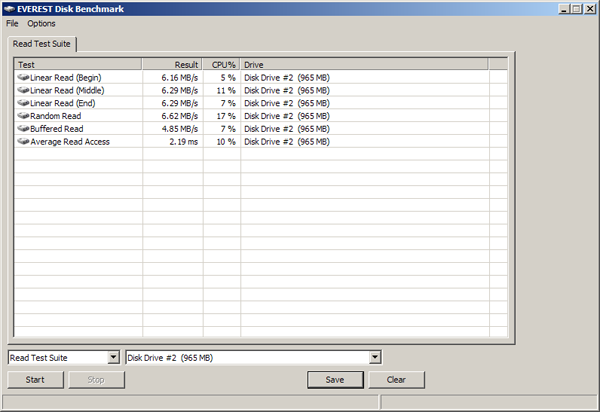
Task: Click the 4.85 MB/s result value
Action: click(x=179, y=129)
